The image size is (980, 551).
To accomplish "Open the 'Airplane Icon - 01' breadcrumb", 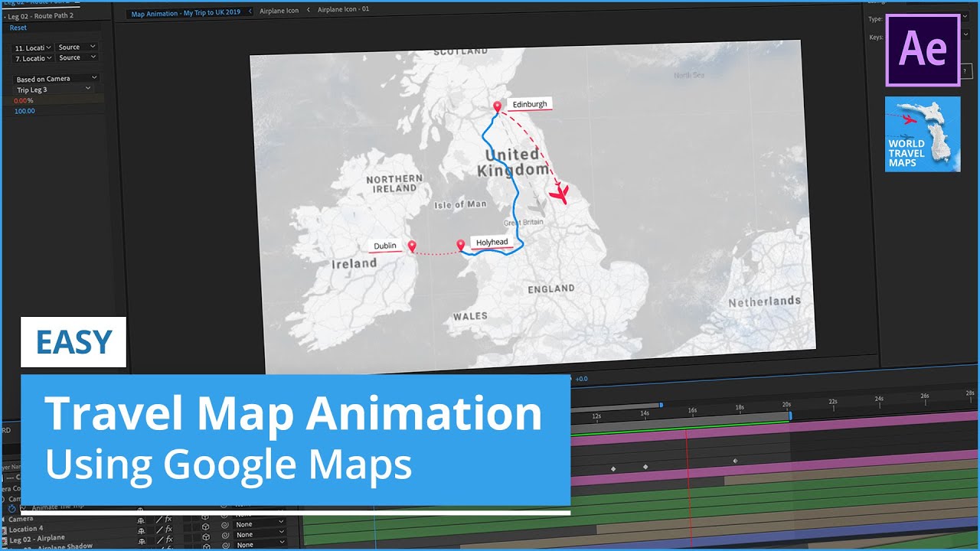I will tap(344, 10).
